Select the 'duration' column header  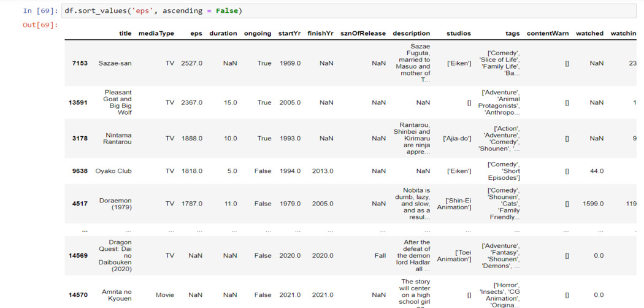pyautogui.click(x=223, y=34)
